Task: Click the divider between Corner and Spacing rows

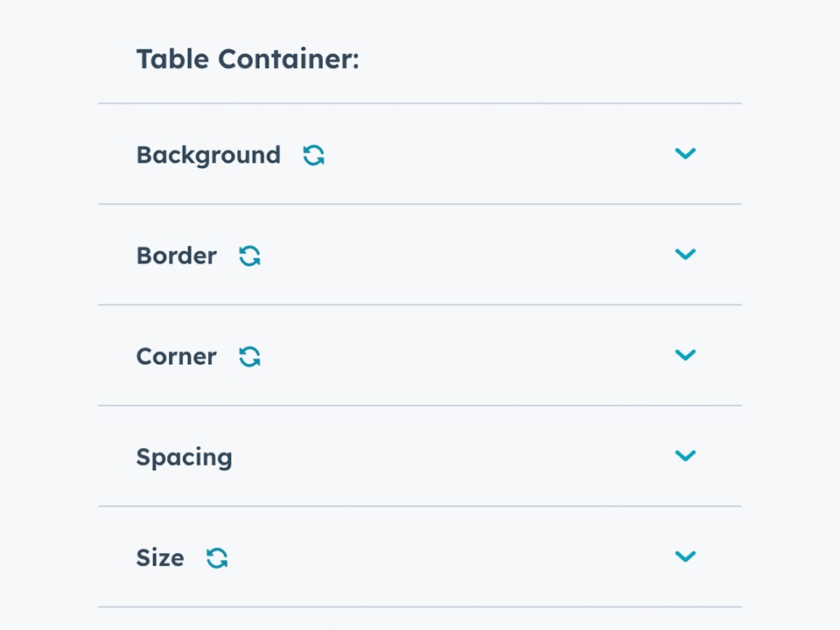Action: pyautogui.click(x=420, y=405)
